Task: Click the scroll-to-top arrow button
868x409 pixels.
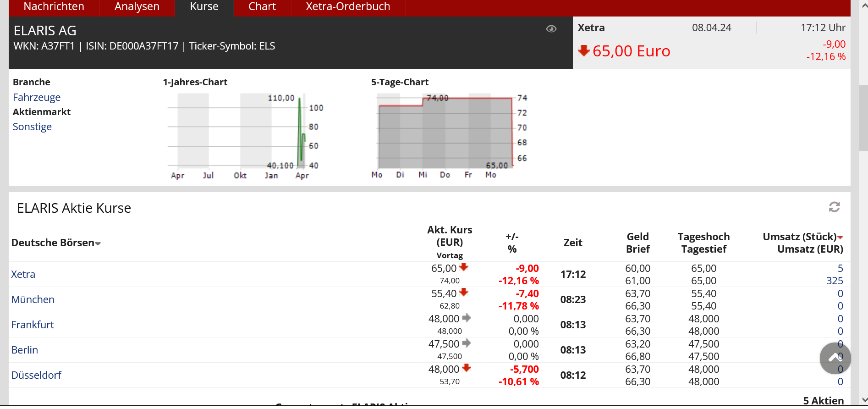Action: (835, 358)
